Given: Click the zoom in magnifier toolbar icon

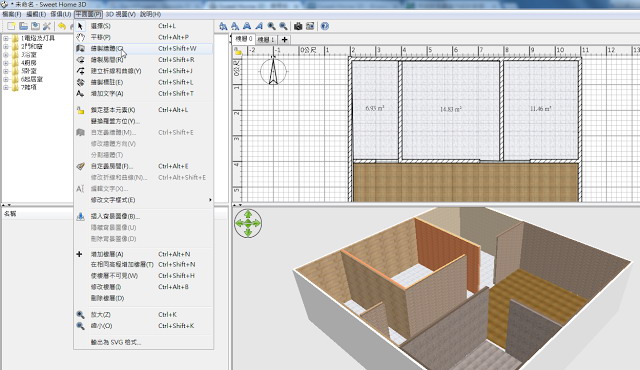Looking at the screenshot, I should 271,26.
